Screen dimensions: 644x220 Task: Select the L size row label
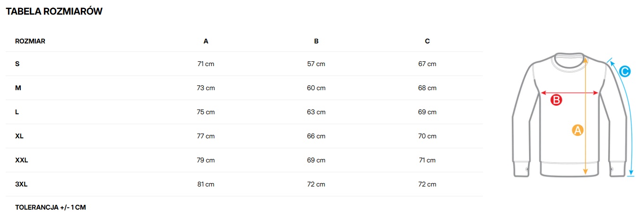[x=17, y=112]
